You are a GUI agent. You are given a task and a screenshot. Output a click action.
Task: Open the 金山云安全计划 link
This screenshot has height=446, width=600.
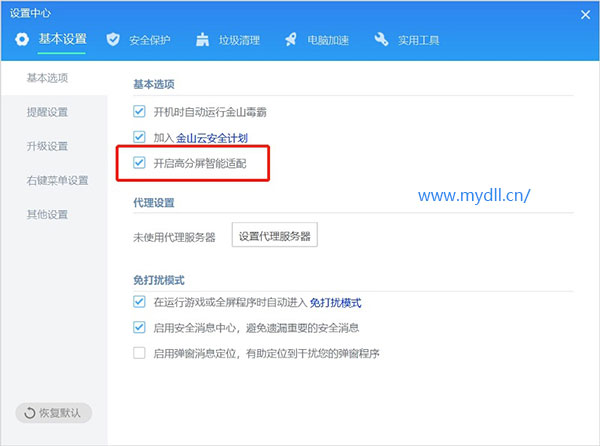click(x=212, y=138)
